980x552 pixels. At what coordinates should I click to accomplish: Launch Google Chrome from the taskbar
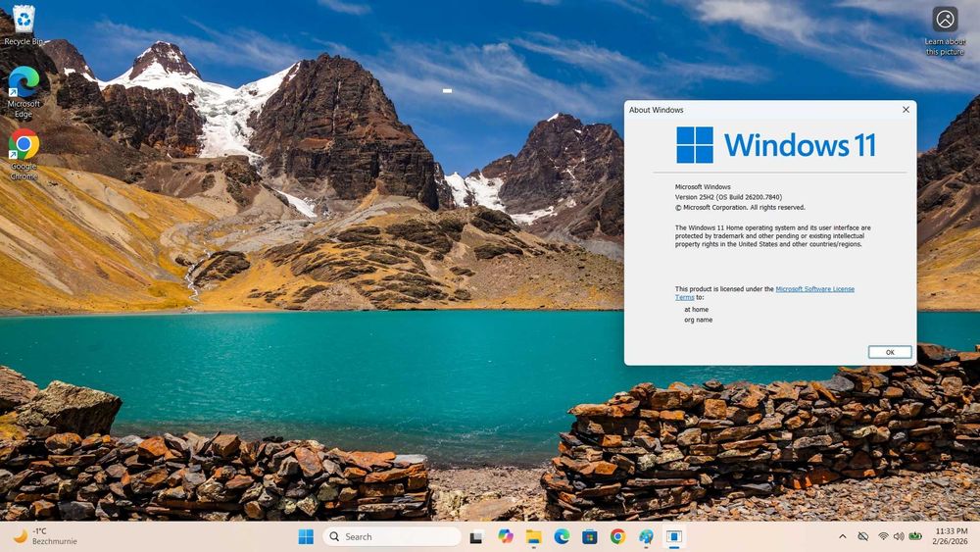tap(617, 536)
